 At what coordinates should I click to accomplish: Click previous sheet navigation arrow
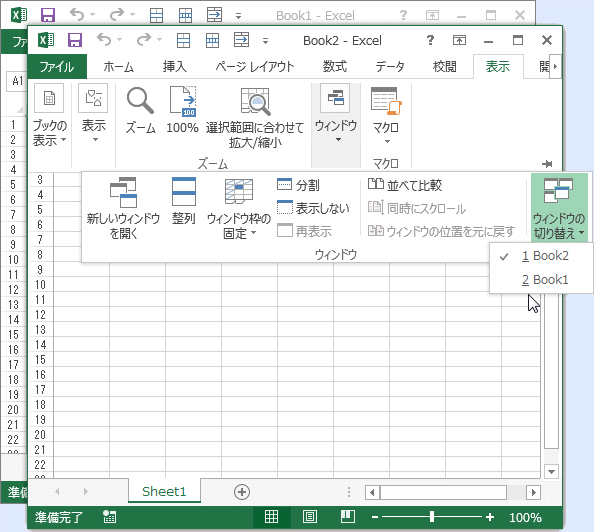click(57, 491)
